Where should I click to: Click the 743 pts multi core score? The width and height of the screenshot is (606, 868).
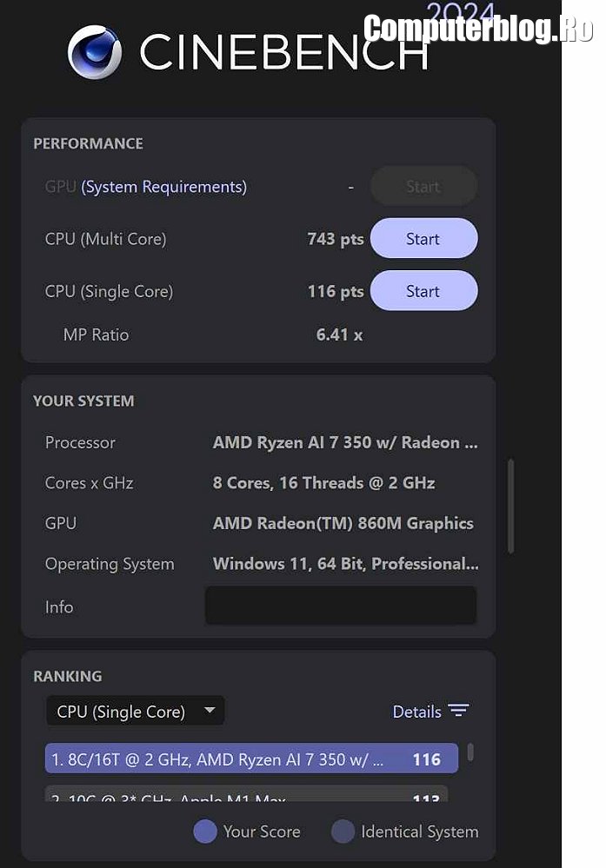[335, 239]
